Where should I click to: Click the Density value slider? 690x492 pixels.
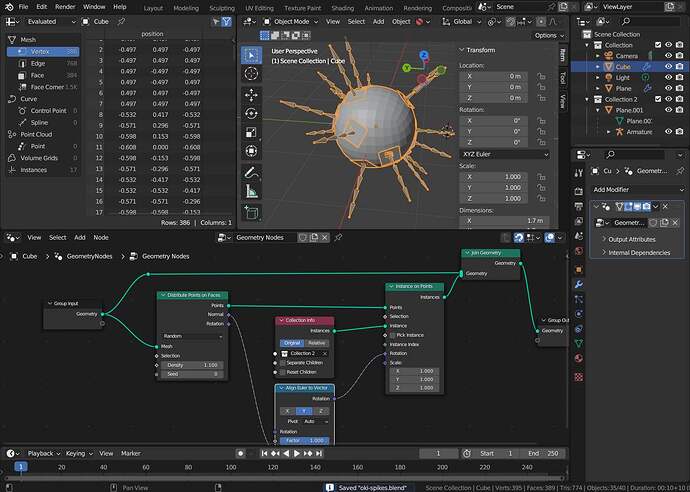click(192, 365)
